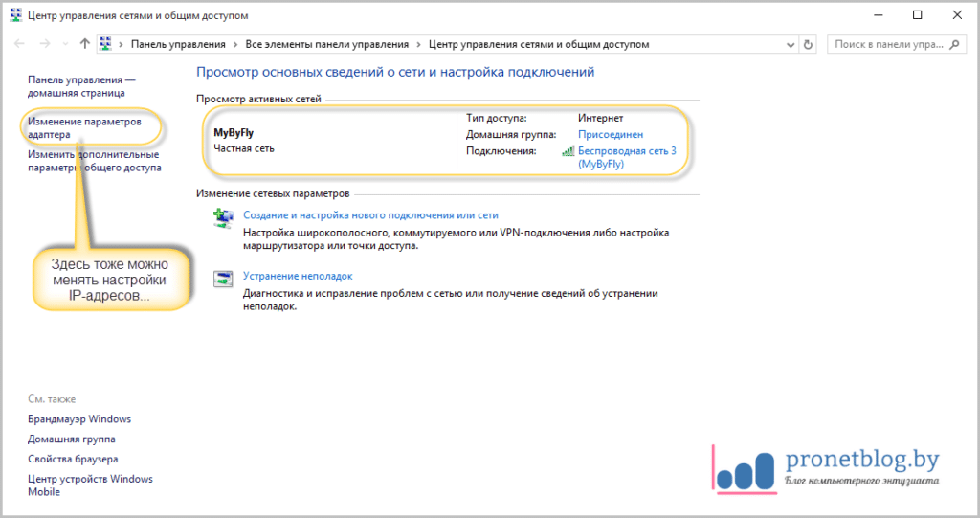
Task: Click the window title bar network icon
Action: point(15,15)
